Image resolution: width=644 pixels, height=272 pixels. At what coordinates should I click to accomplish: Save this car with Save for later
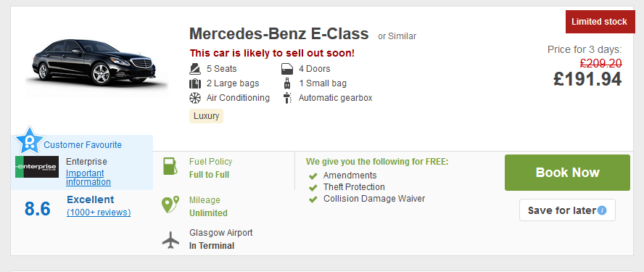567,210
